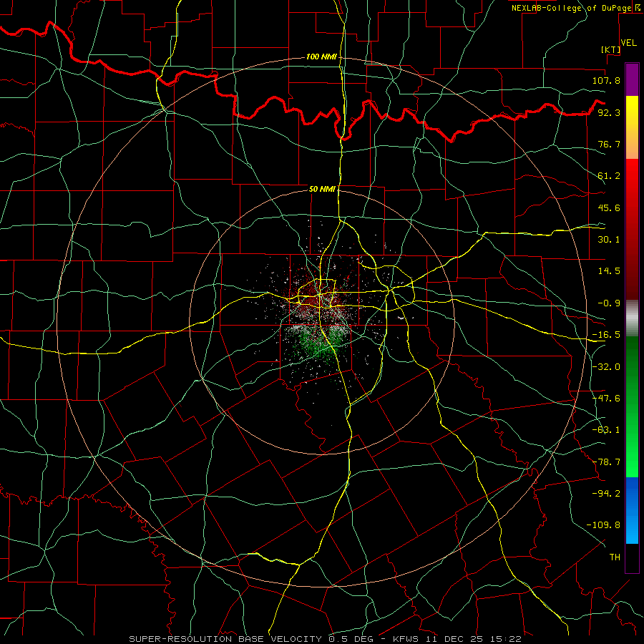Select the -63.1 velocity scale value

tap(606, 430)
